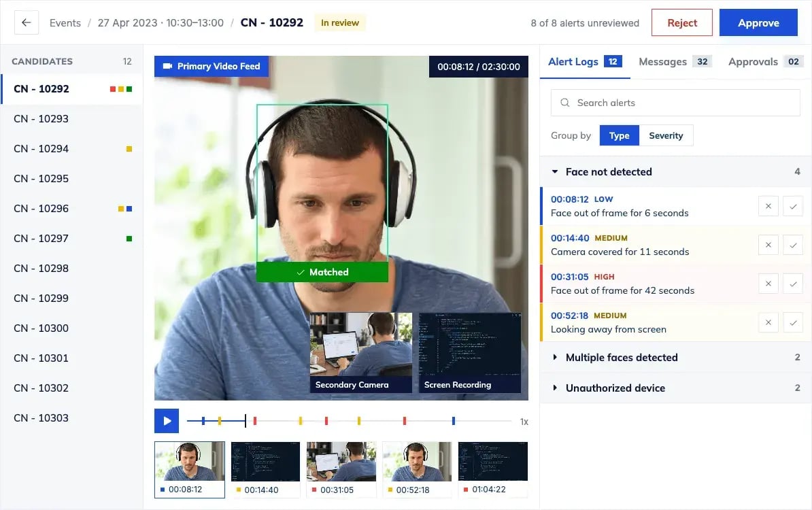Click the back arrow button
This screenshot has height=510, width=812.
pos(27,23)
